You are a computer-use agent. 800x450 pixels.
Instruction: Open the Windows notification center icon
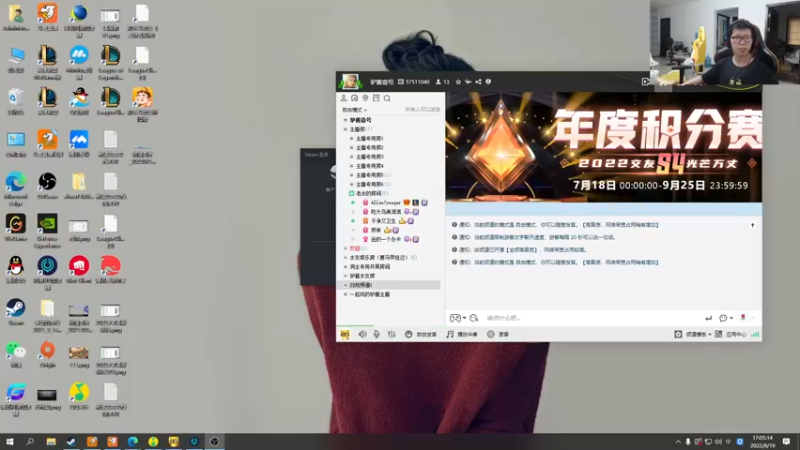coord(786,441)
